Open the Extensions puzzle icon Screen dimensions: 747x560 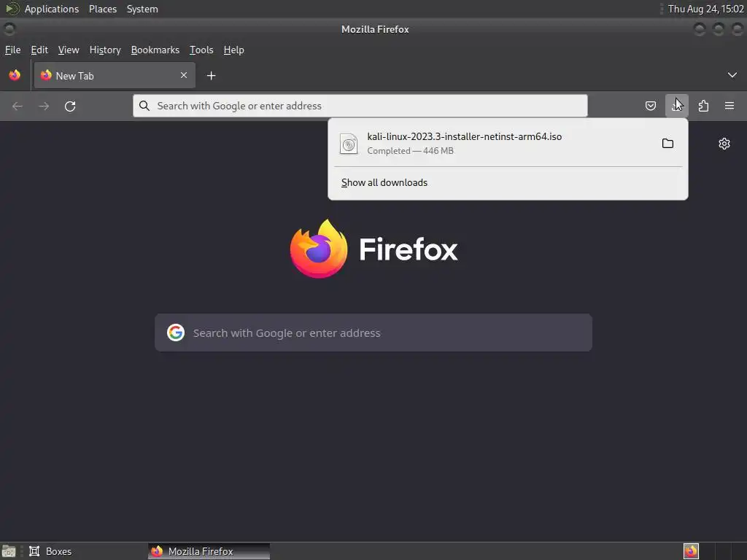pyautogui.click(x=703, y=106)
